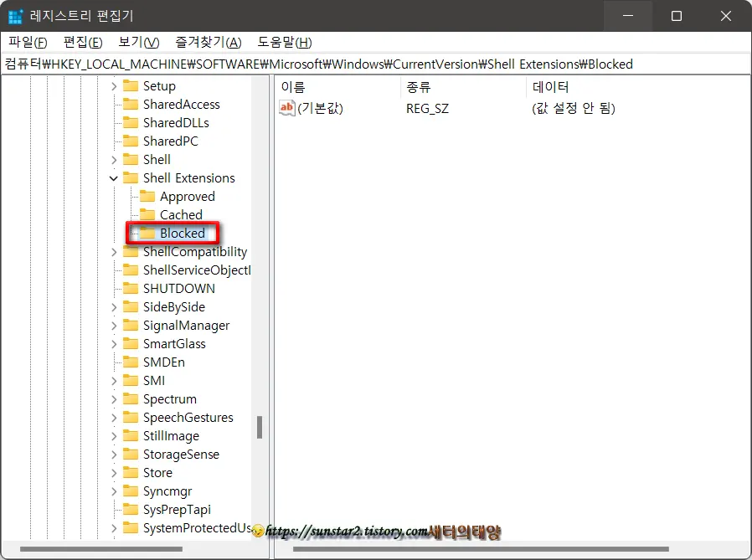Click the Registry Editor title bar icon
The height and width of the screenshot is (560, 752).
pyautogui.click(x=14, y=16)
